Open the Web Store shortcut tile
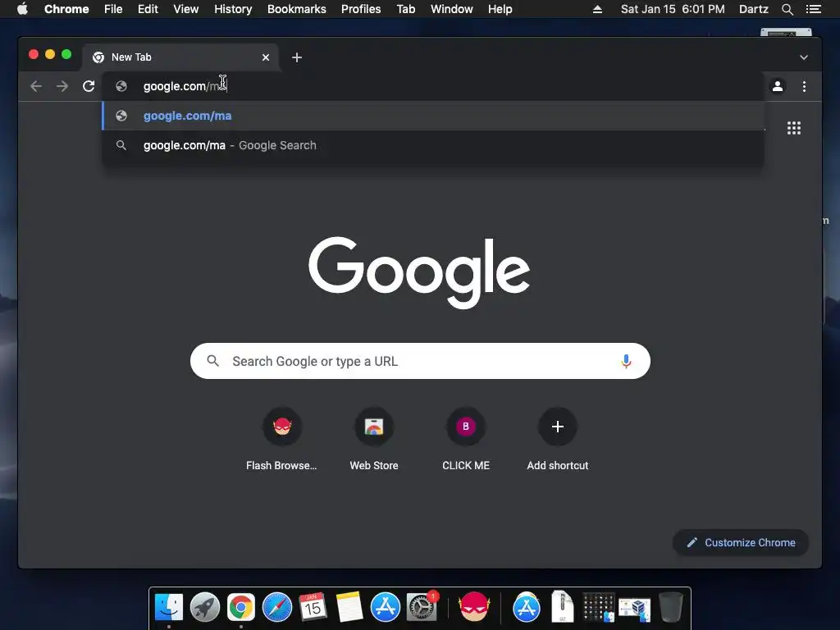Image resolution: width=840 pixels, height=630 pixels. pyautogui.click(x=374, y=441)
